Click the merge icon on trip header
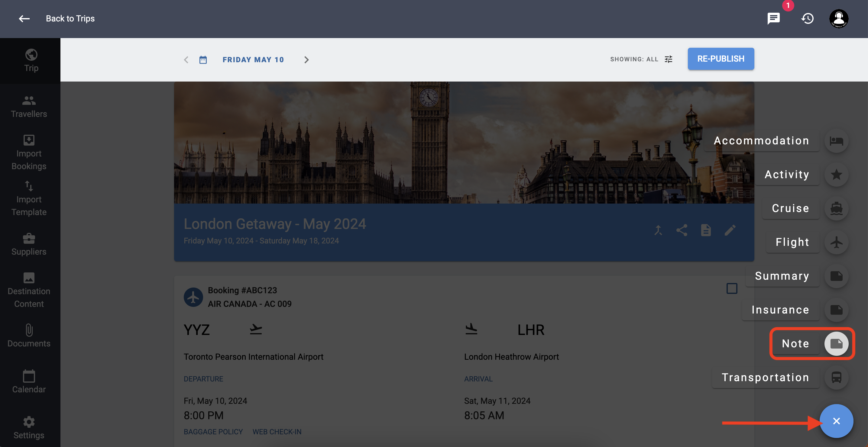The height and width of the screenshot is (447, 868). (658, 230)
